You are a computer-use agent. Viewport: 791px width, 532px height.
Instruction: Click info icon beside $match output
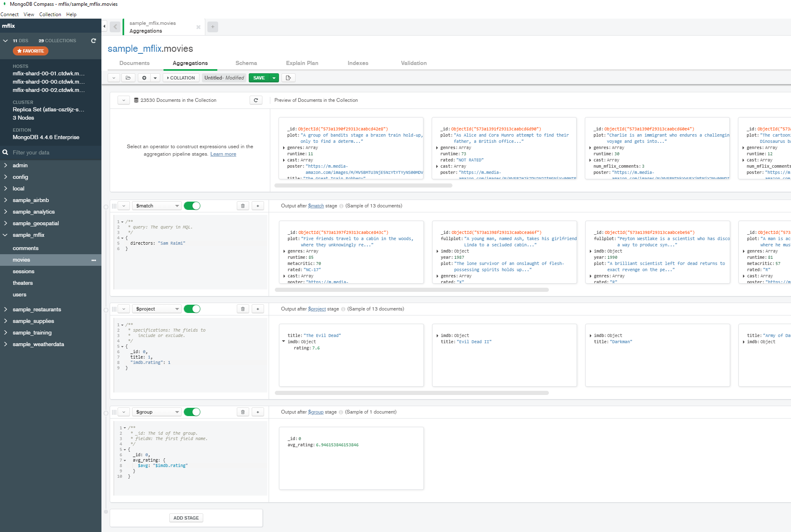(x=341, y=206)
